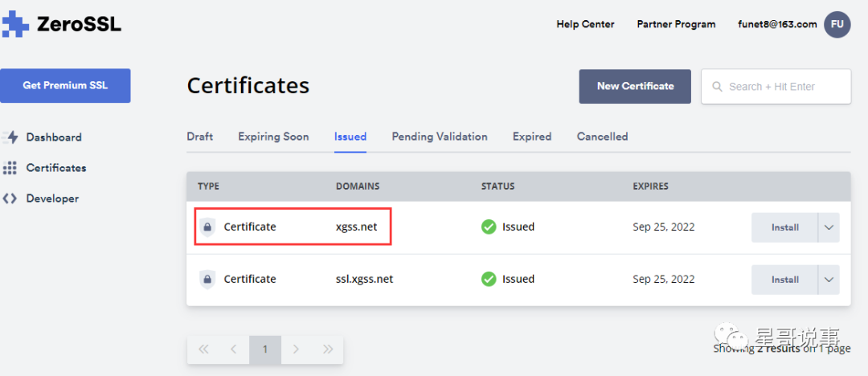Screen dimensions: 868x376
Task: Click the DOMAINS column header
Action: coord(358,186)
